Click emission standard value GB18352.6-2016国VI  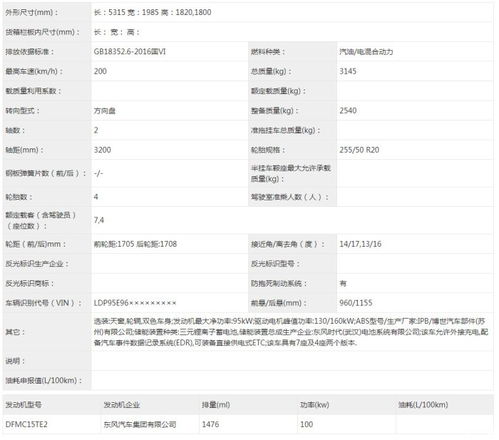(130, 52)
